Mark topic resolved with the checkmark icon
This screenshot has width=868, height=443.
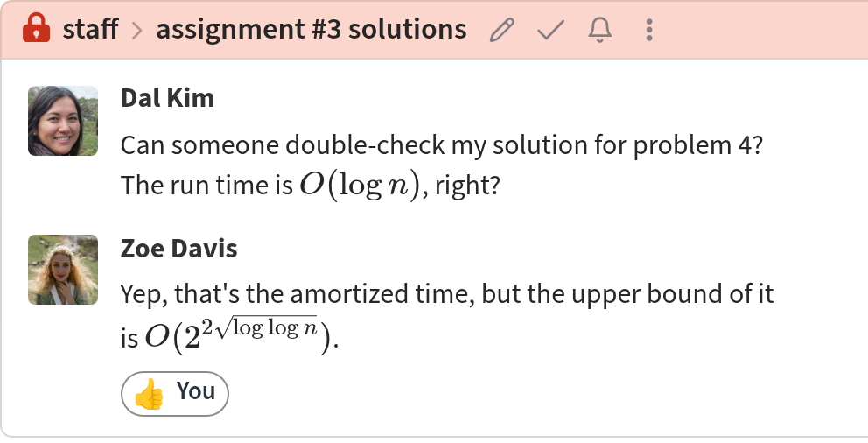(550, 30)
